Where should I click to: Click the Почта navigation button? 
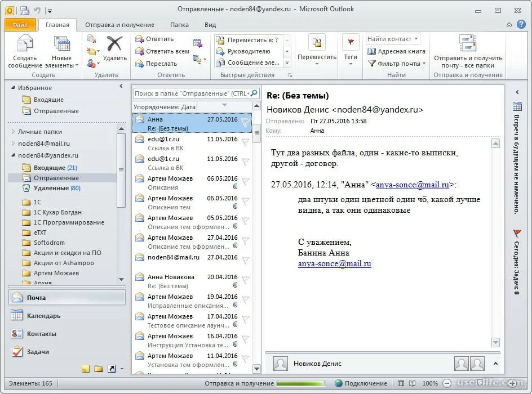(x=67, y=297)
